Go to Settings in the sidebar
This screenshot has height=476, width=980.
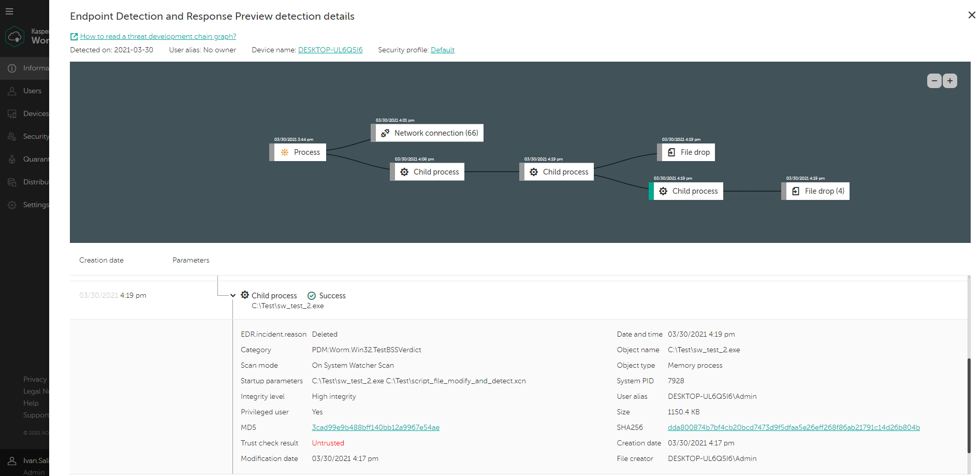pos(35,205)
